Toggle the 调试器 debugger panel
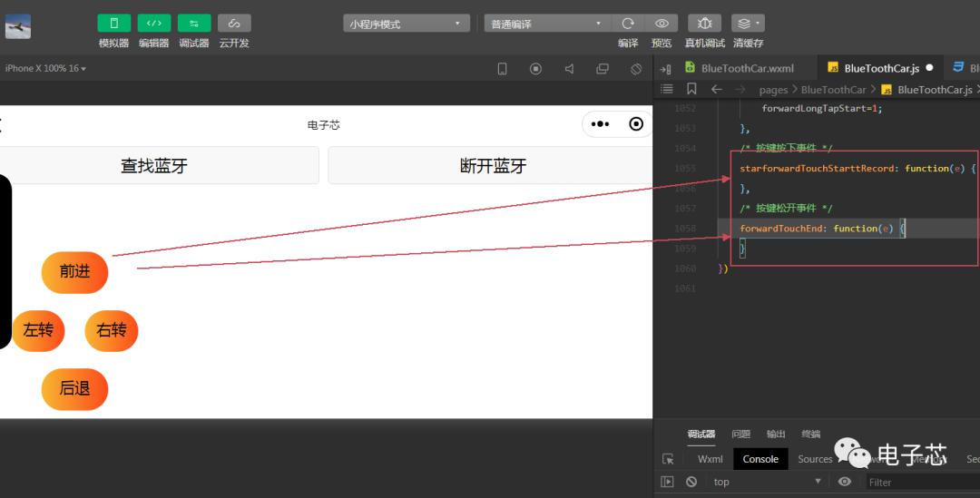The height and width of the screenshot is (498, 980). pos(193,24)
